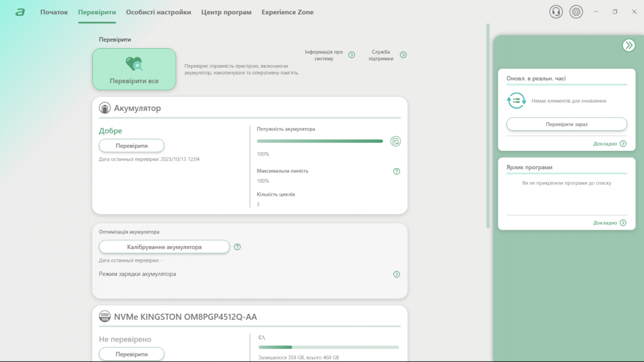Click help icon beside Максимальна ємність

[x=396, y=171]
